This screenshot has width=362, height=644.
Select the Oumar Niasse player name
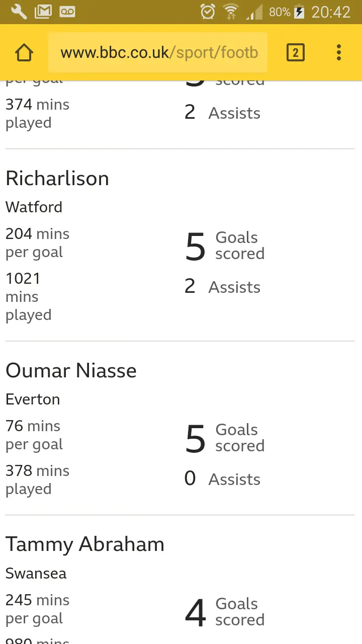click(x=71, y=371)
